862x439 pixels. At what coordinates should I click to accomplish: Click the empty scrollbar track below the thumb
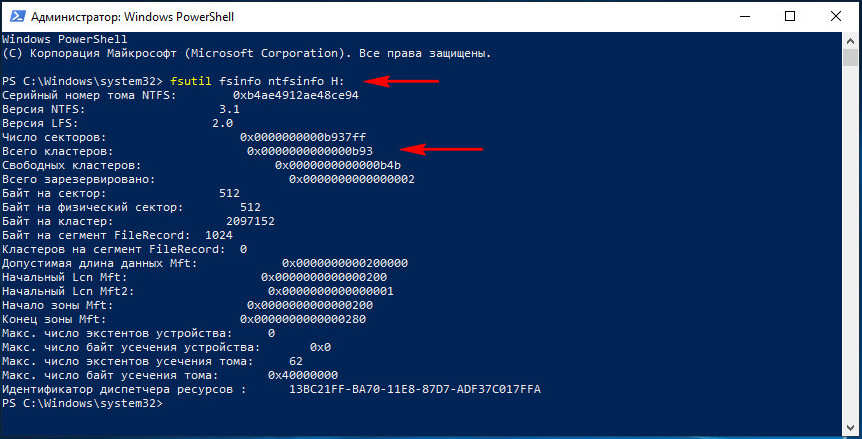pyautogui.click(x=849, y=244)
